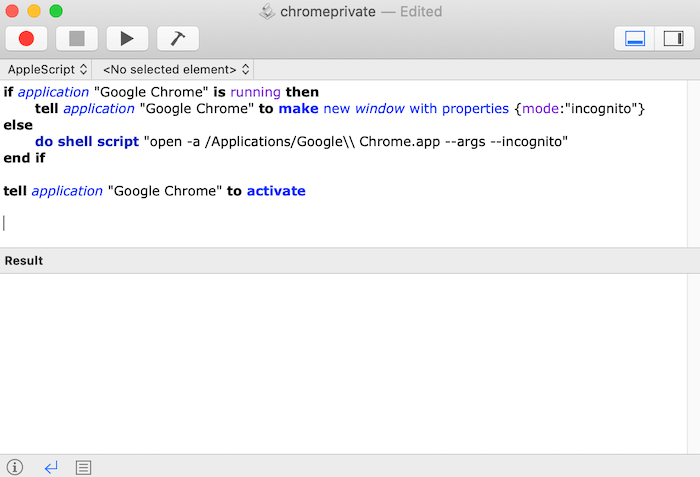Image resolution: width=700 pixels, height=477 pixels.
Task: Click the chromeprivate document title
Action: tap(328, 12)
